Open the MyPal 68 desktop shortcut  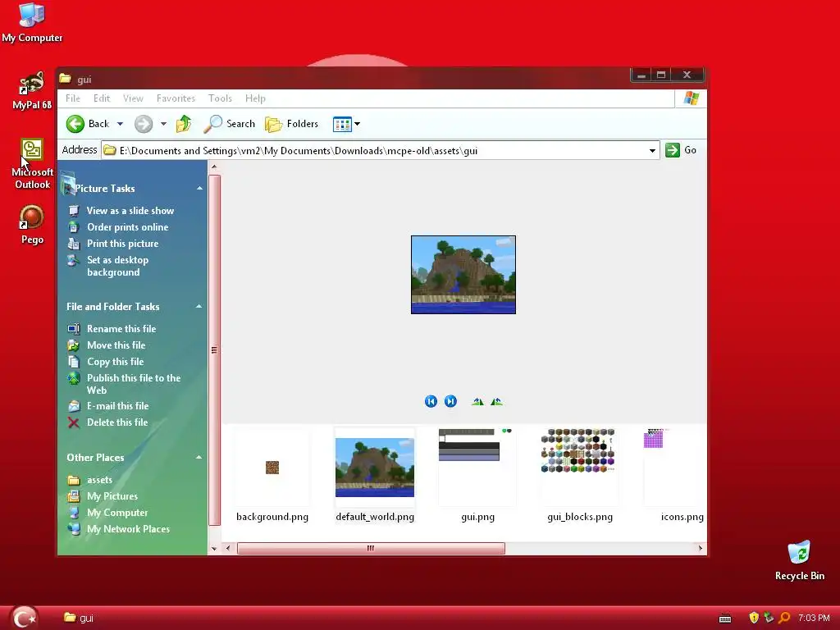click(x=32, y=90)
